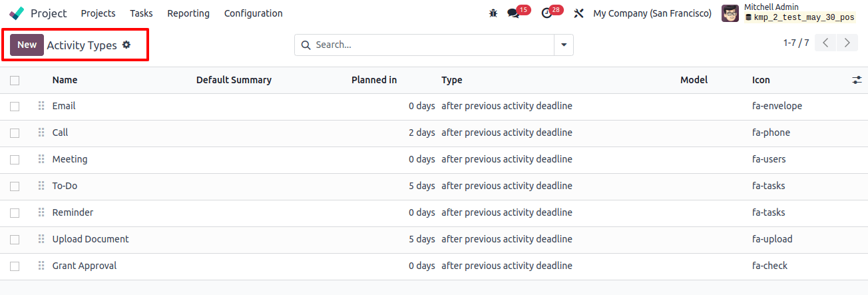The height and width of the screenshot is (295, 868).
Task: Open the Meeting activity type
Action: 70,159
